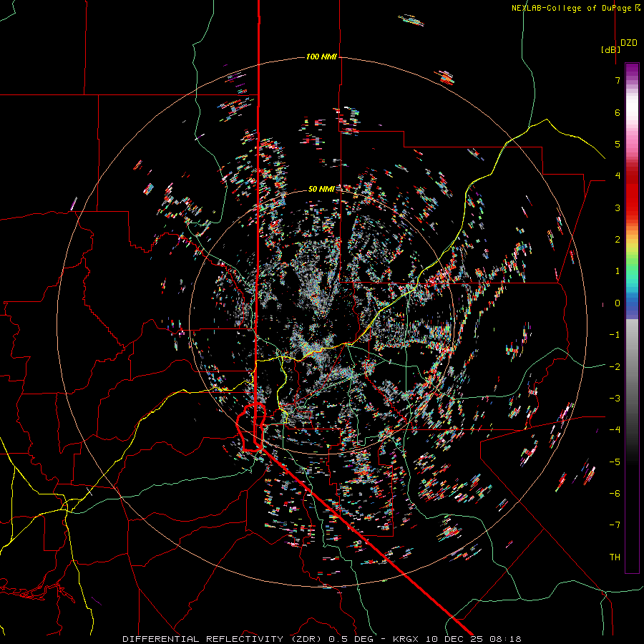644x644 pixels.
Task: Click the 7 dB value on color scale
Action: coord(618,80)
